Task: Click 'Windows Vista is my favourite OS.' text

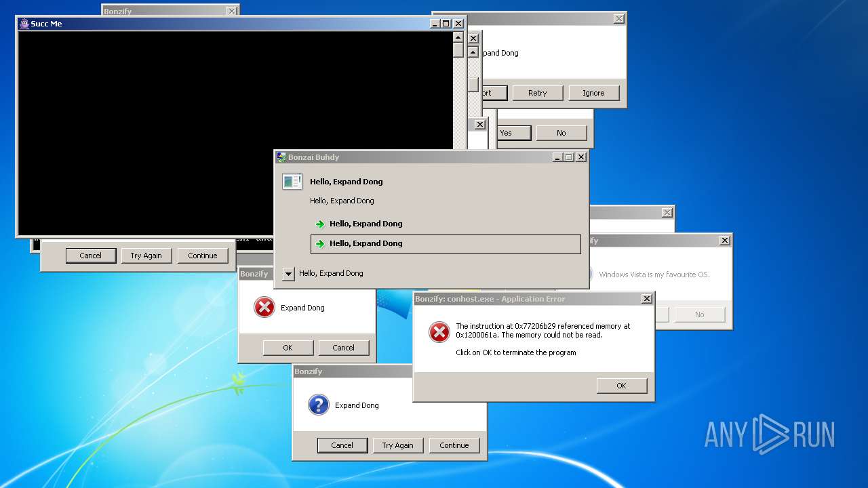Action: click(654, 274)
